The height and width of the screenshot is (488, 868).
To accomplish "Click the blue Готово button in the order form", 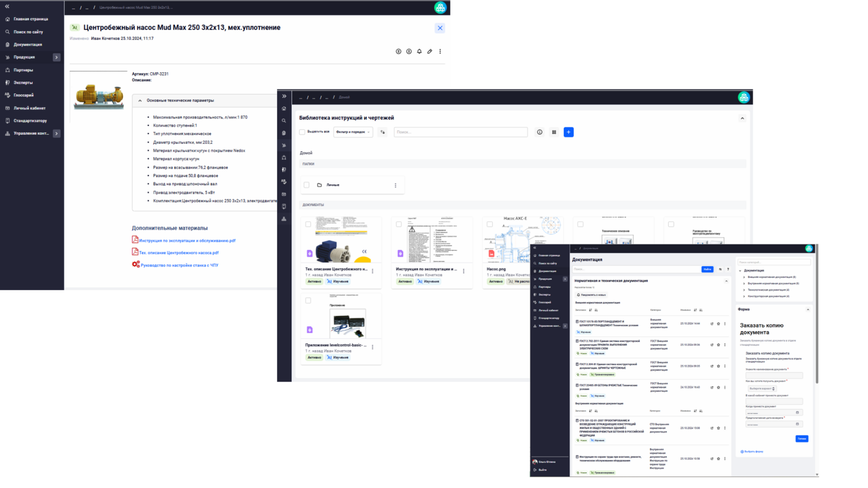I will [x=802, y=439].
